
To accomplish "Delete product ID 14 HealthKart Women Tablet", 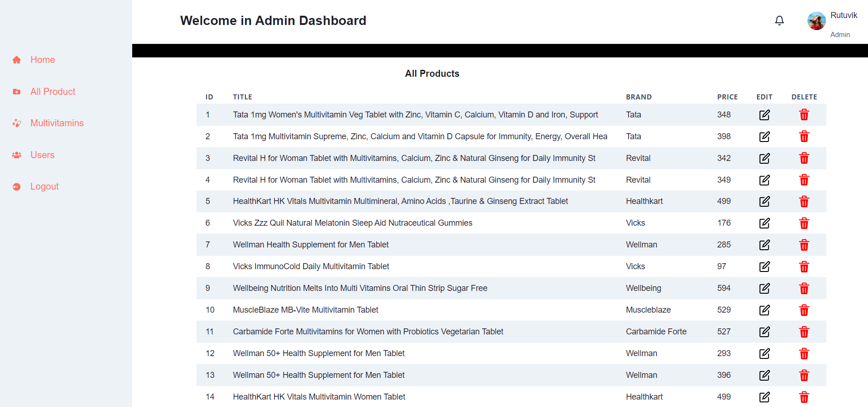I will 804,397.
